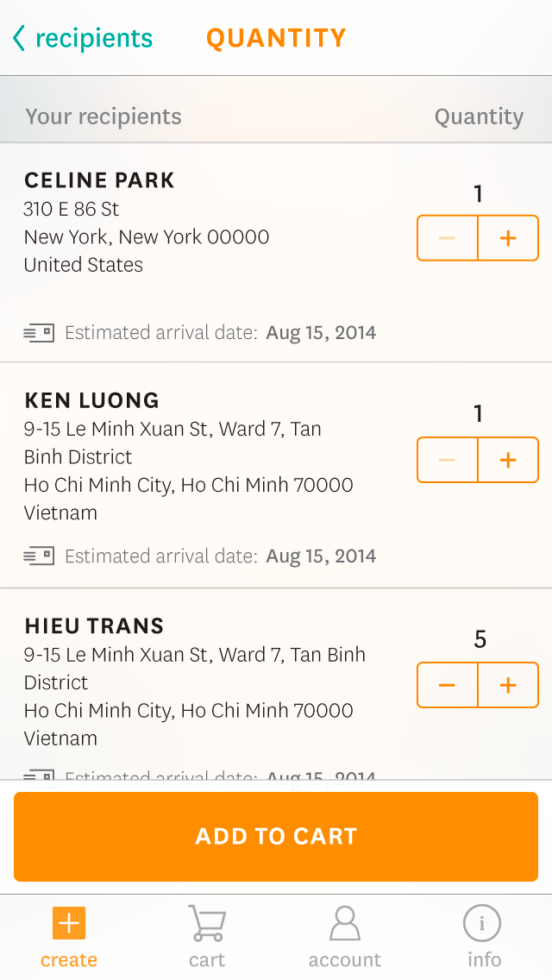Tap the account person icon

click(345, 923)
